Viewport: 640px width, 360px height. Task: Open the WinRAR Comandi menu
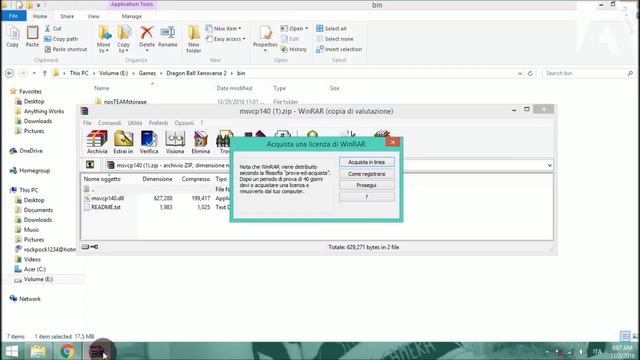109,123
